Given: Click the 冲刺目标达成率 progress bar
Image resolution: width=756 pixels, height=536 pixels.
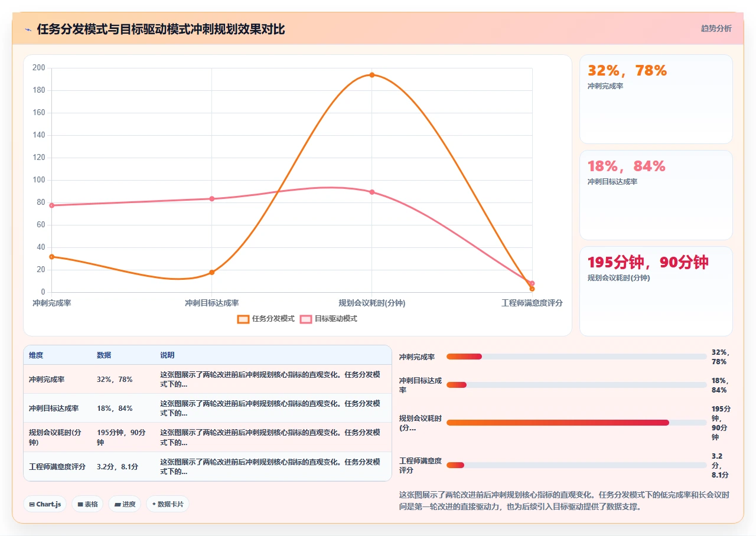Looking at the screenshot, I should pyautogui.click(x=576, y=385).
